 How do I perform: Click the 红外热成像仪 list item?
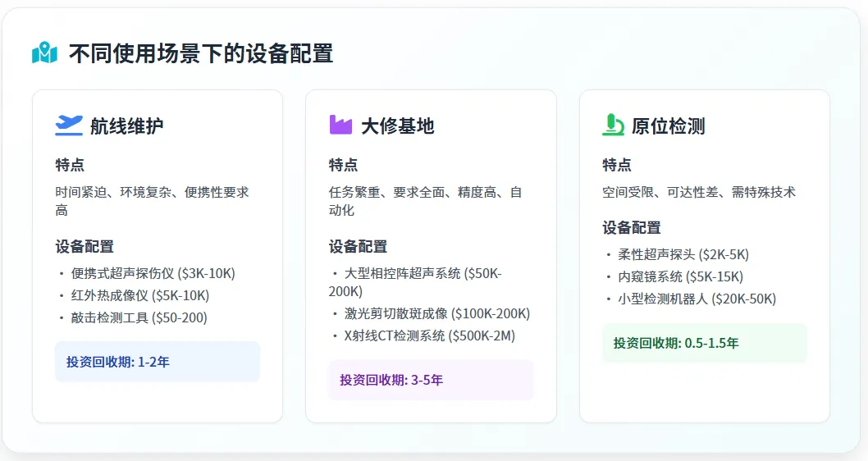pos(140,295)
